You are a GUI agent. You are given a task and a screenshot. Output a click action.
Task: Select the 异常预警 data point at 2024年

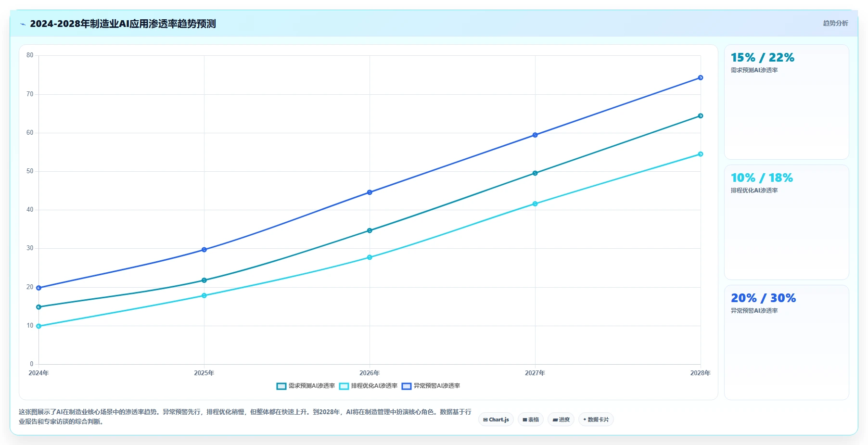[38, 288]
